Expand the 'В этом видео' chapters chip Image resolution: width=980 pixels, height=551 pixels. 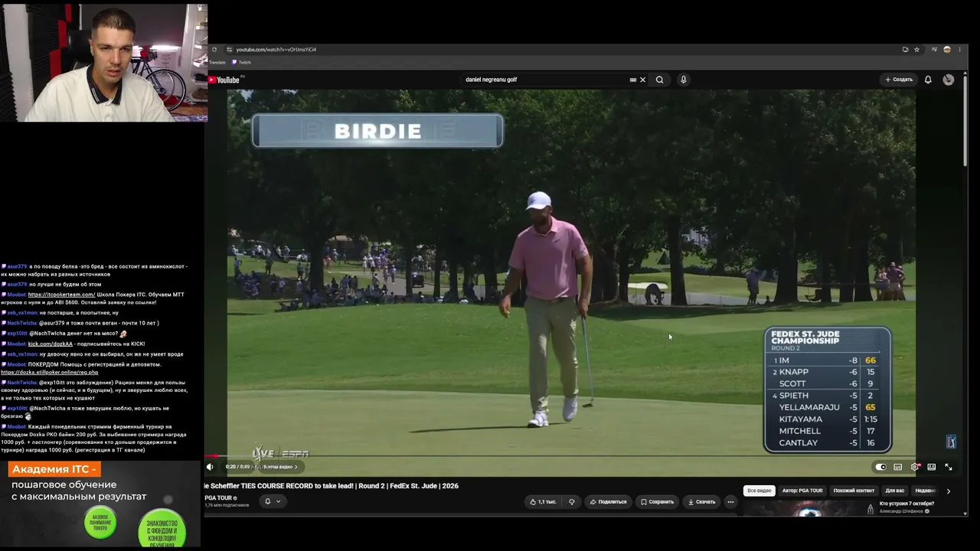pyautogui.click(x=279, y=467)
